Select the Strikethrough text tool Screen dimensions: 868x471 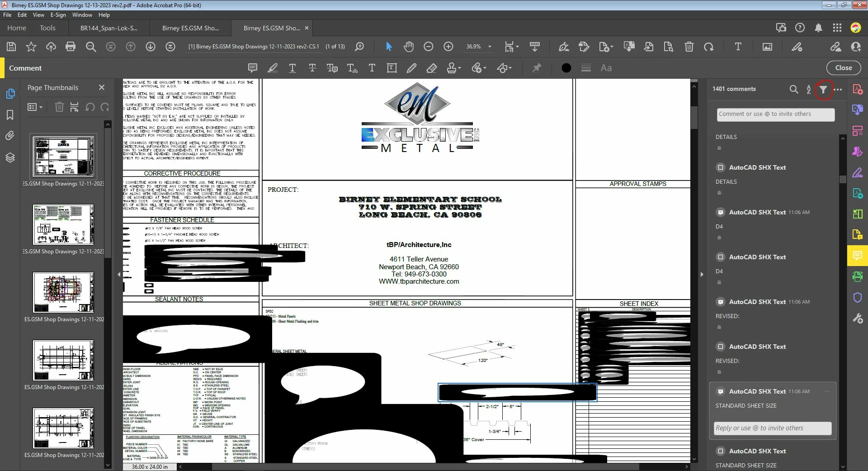(312, 68)
